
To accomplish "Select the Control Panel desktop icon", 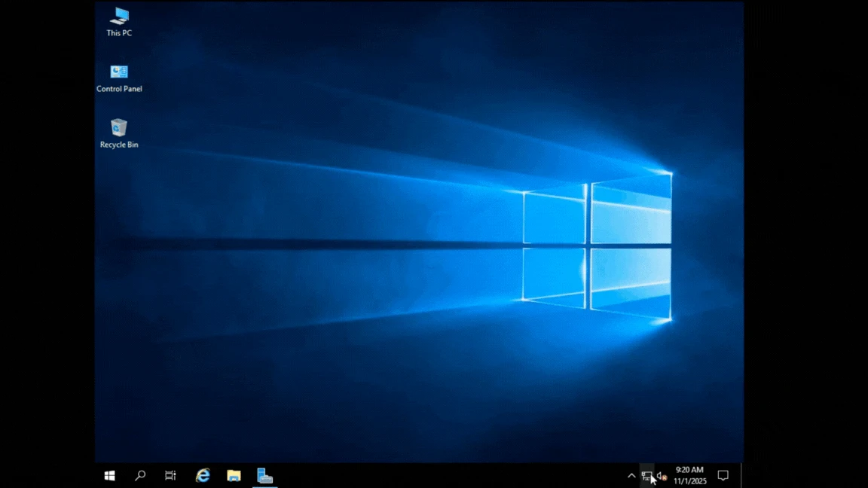I will [x=119, y=72].
